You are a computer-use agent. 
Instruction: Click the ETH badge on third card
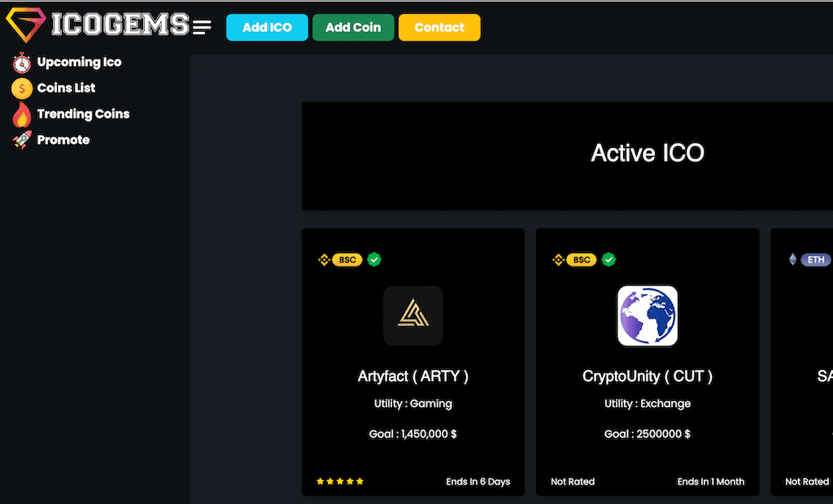[x=817, y=259]
